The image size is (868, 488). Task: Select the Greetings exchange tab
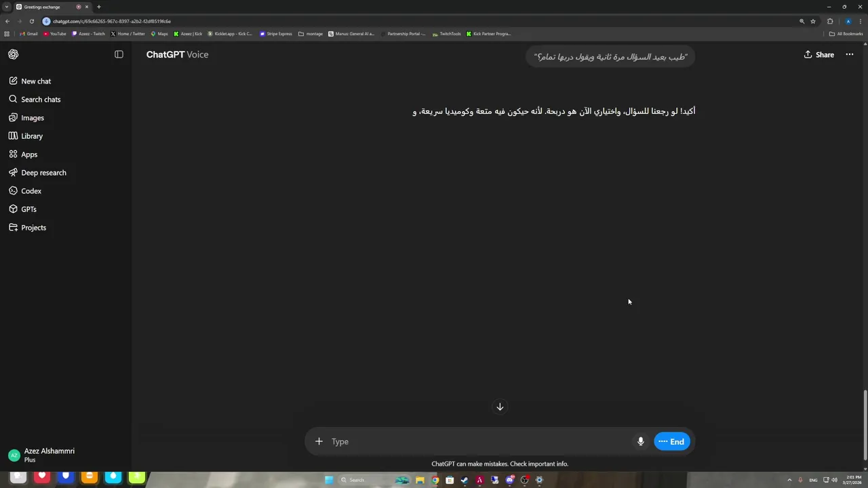click(52, 7)
